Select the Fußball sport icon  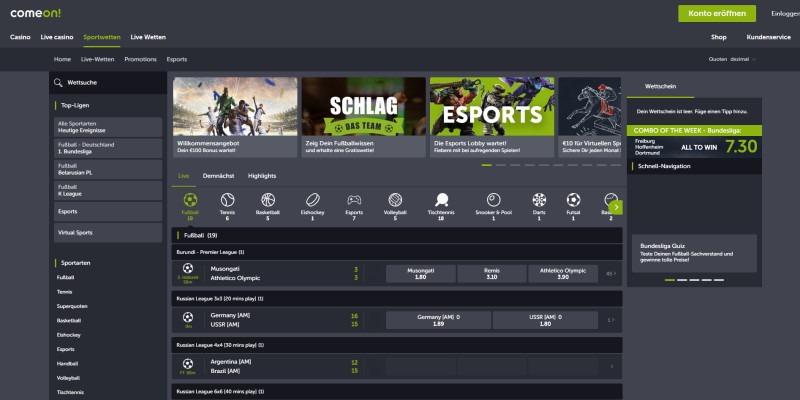tap(190, 199)
